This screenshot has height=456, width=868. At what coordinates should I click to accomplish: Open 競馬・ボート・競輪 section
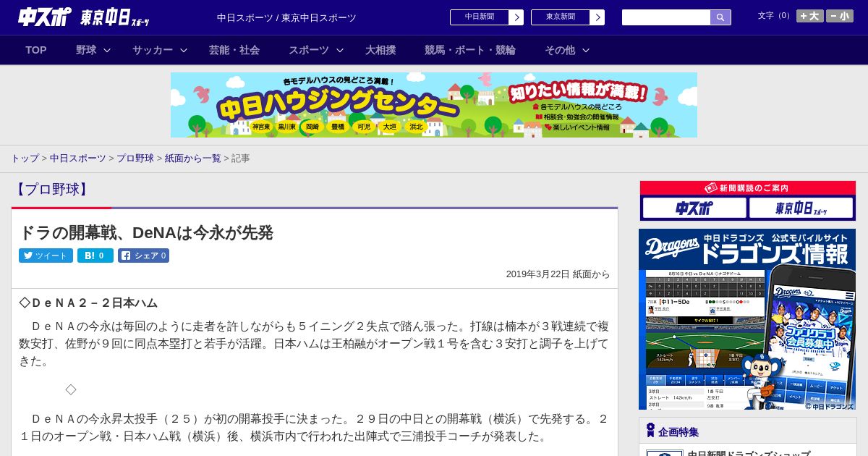[x=470, y=50]
